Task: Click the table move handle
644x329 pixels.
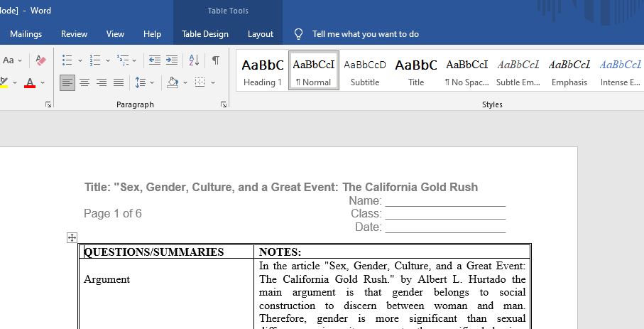Action: [72, 237]
